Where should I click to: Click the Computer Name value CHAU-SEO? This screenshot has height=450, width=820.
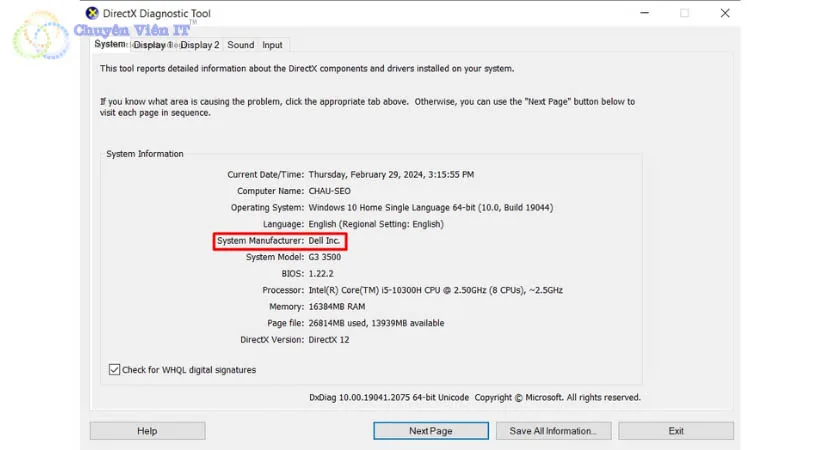[x=331, y=191]
